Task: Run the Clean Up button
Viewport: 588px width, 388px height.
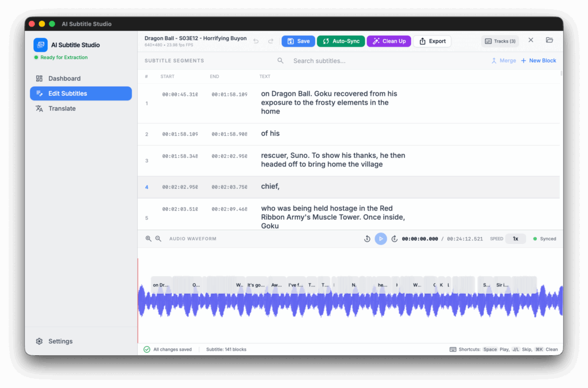Action: click(x=389, y=41)
